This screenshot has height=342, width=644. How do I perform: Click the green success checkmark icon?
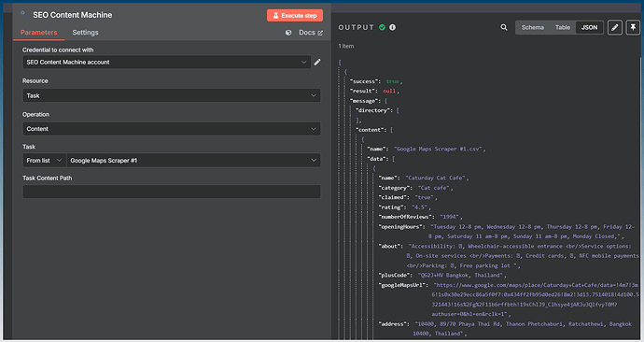point(383,27)
